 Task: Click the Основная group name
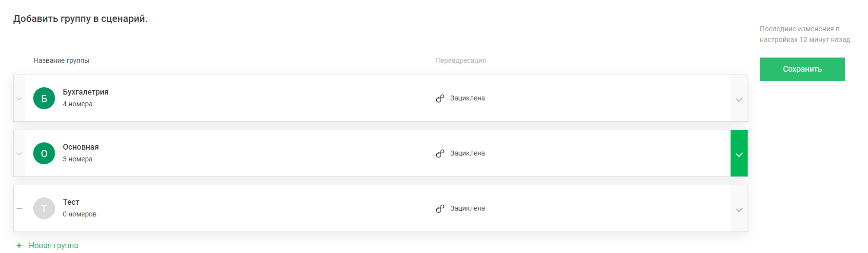81,147
